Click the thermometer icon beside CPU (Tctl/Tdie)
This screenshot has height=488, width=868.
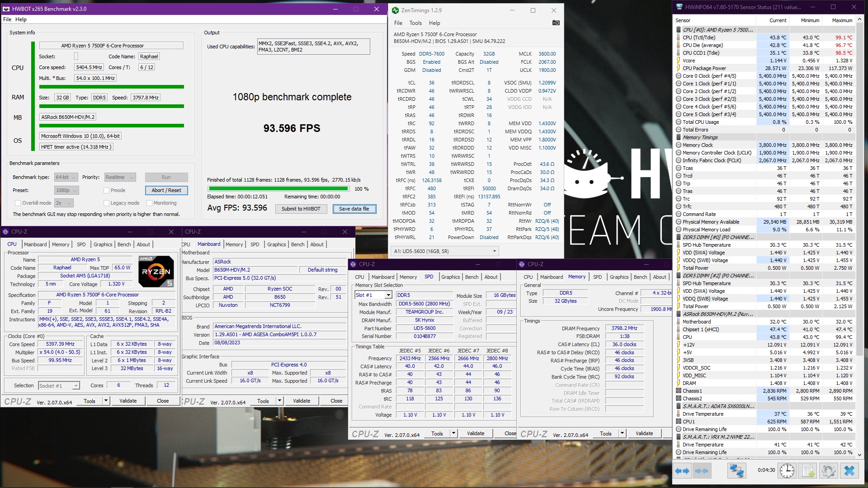[679, 38]
